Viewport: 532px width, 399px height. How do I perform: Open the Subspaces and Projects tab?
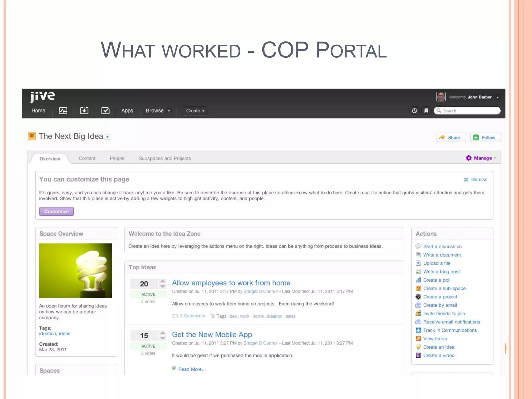(x=165, y=158)
